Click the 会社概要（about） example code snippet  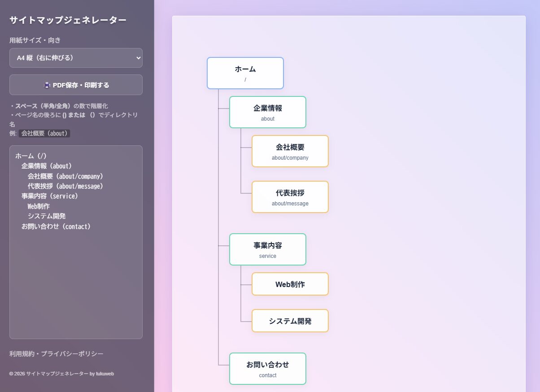click(x=44, y=134)
